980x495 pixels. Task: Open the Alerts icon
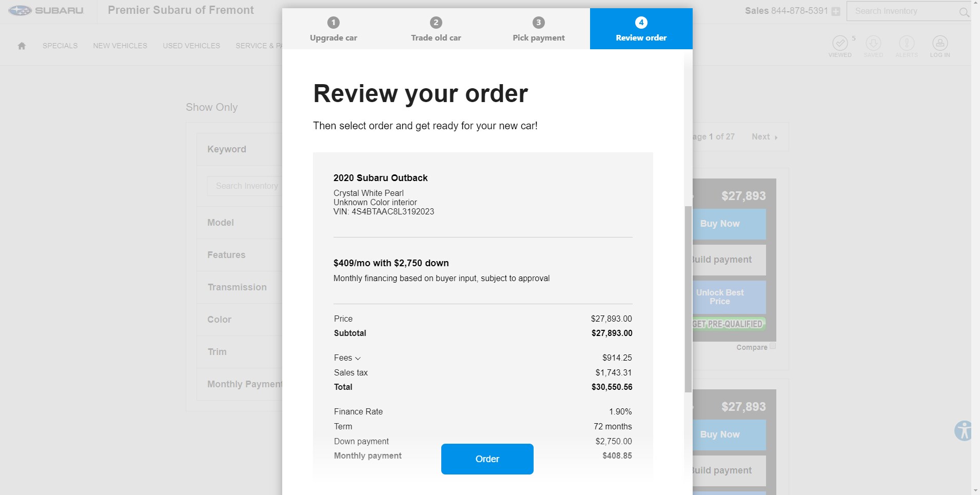pyautogui.click(x=907, y=46)
